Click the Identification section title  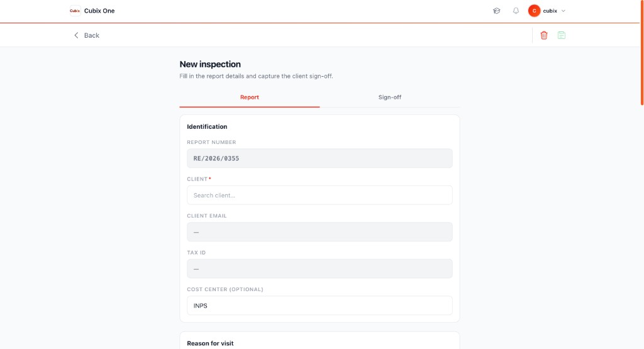tap(207, 126)
